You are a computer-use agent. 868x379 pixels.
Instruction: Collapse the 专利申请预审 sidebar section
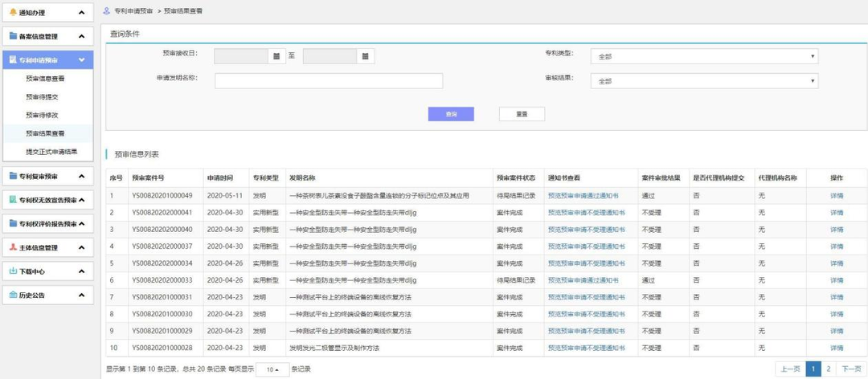[81, 60]
